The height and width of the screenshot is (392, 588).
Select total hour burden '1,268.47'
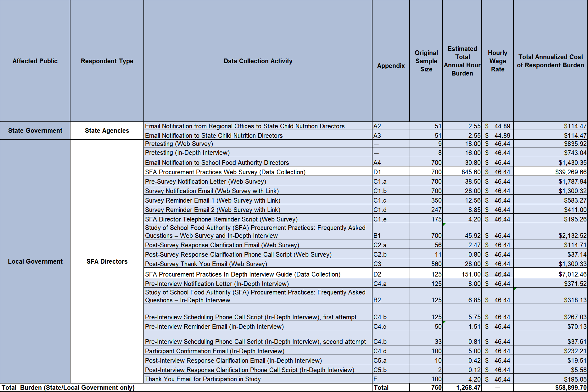pyautogui.click(x=462, y=388)
